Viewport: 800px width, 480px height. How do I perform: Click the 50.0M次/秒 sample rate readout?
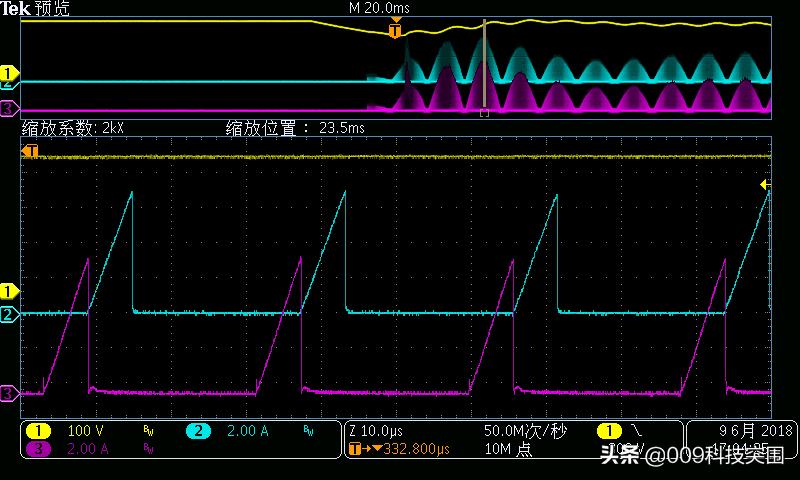point(525,431)
